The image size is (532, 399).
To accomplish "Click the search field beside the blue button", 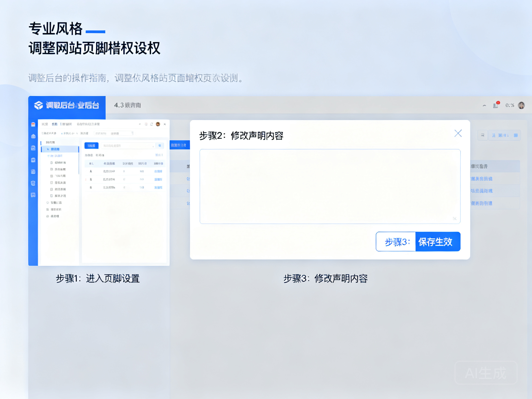I will tap(128, 145).
